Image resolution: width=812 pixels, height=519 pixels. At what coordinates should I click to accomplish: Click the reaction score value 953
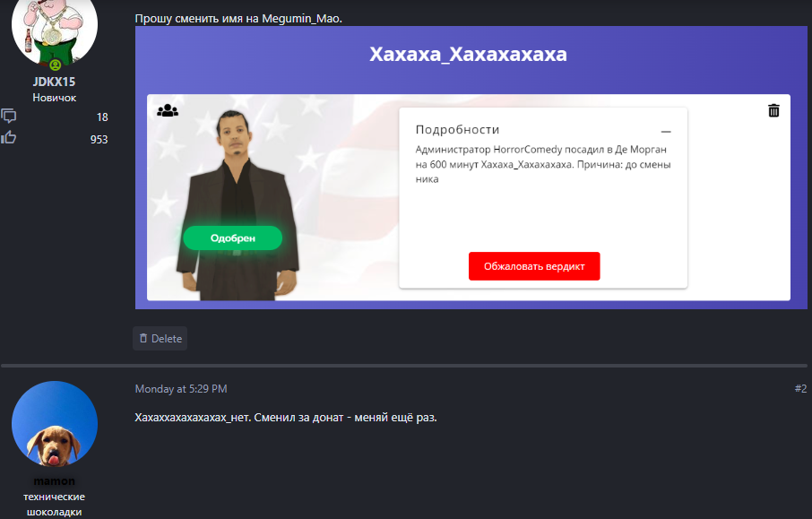[99, 139]
